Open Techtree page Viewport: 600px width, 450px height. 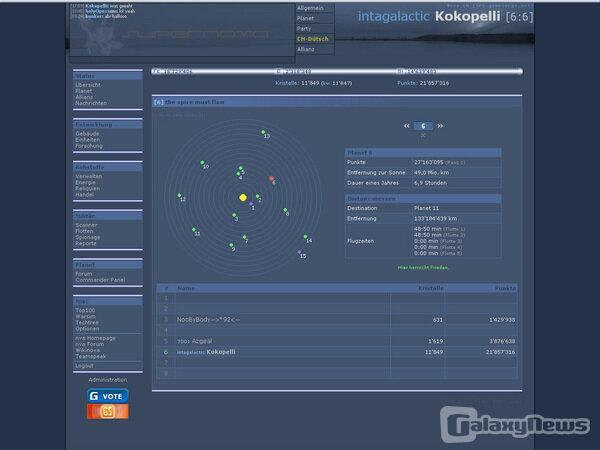tap(87, 323)
